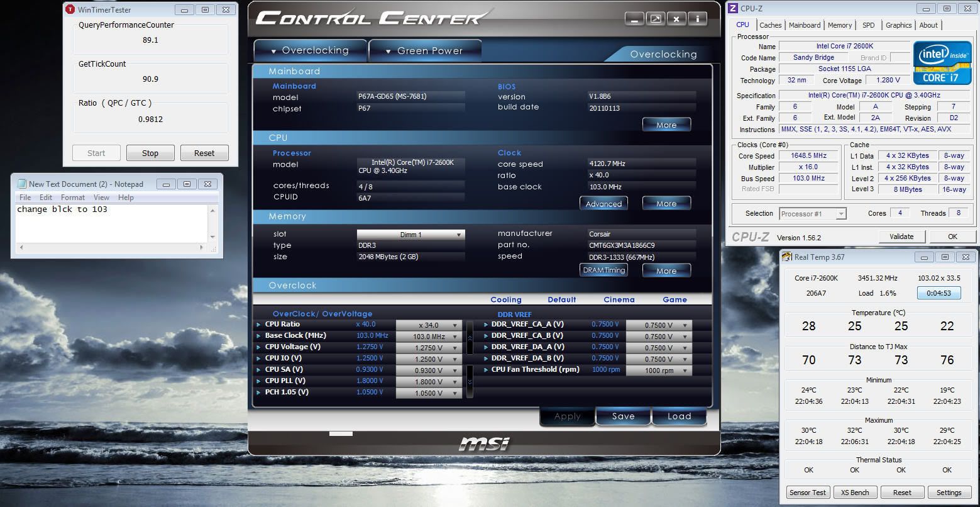Screen dimensions: 980x507
Task: Click More in the Mainboard section
Action: coord(666,125)
